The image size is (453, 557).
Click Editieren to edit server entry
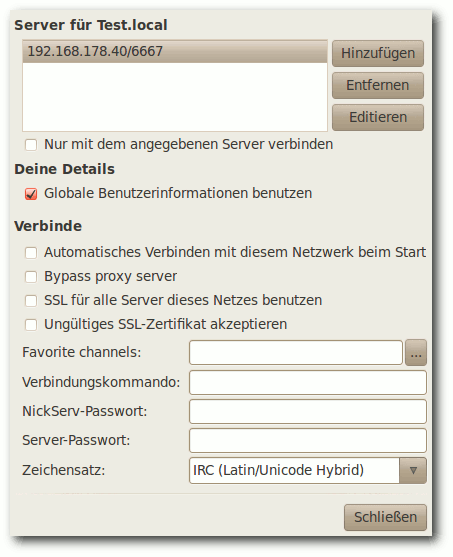[378, 117]
